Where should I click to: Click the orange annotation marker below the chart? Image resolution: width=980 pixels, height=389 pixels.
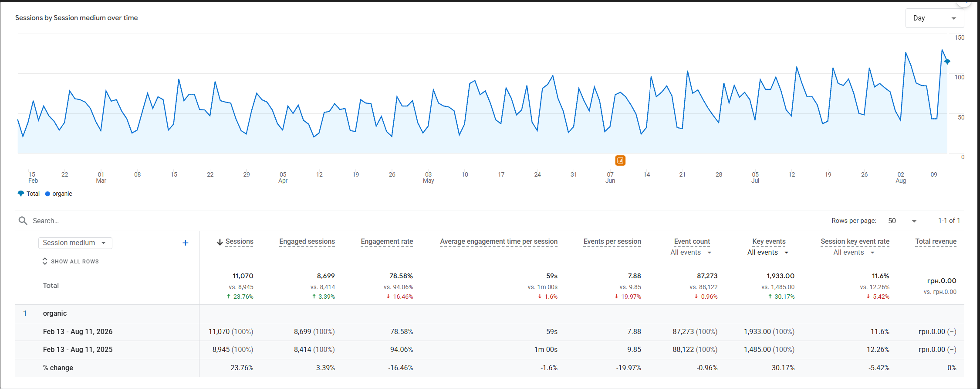pyautogui.click(x=620, y=160)
